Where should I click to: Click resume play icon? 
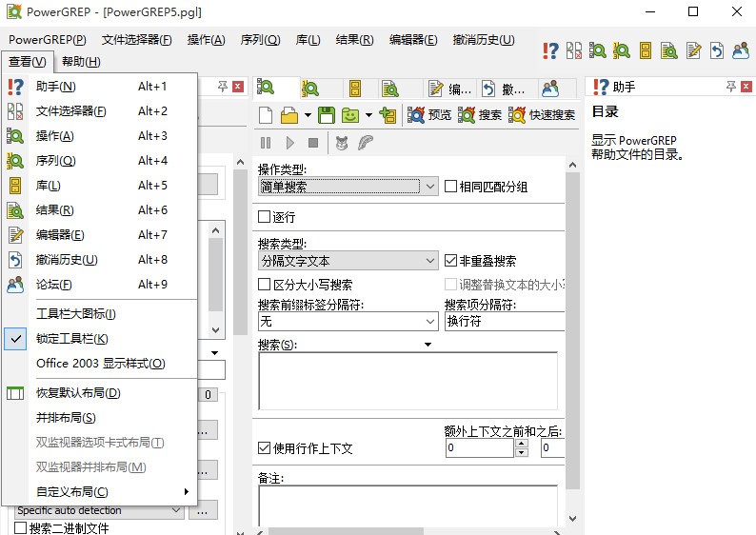289,143
